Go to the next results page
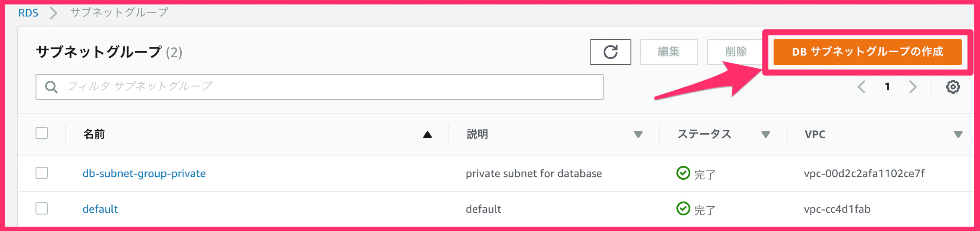Screen dimensions: 980x231 click(913, 87)
